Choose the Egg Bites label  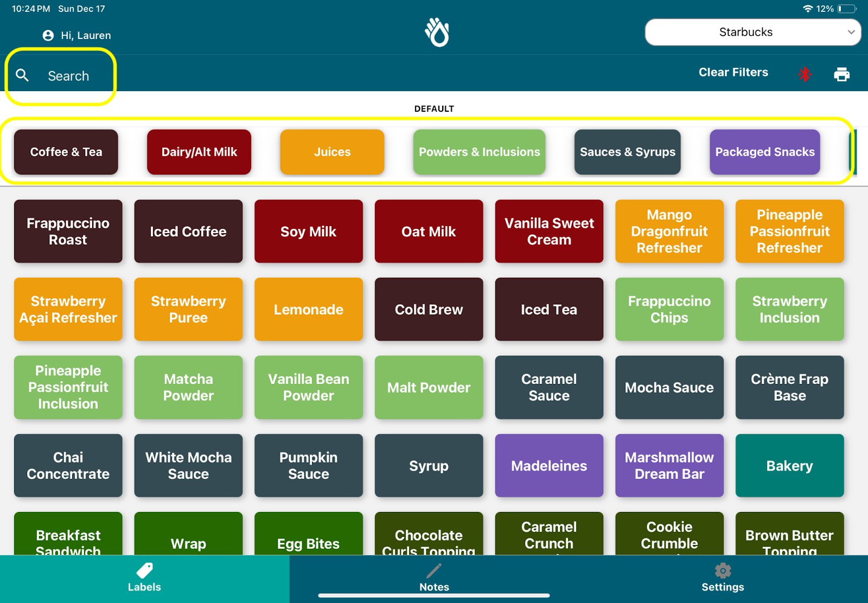(309, 534)
